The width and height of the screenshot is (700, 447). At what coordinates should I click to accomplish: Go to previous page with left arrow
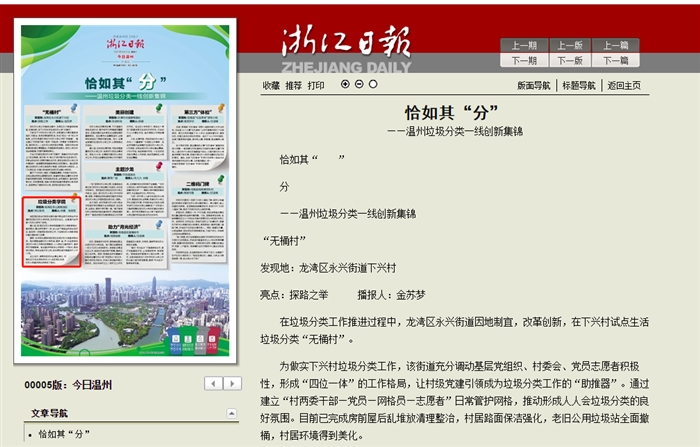(213, 383)
